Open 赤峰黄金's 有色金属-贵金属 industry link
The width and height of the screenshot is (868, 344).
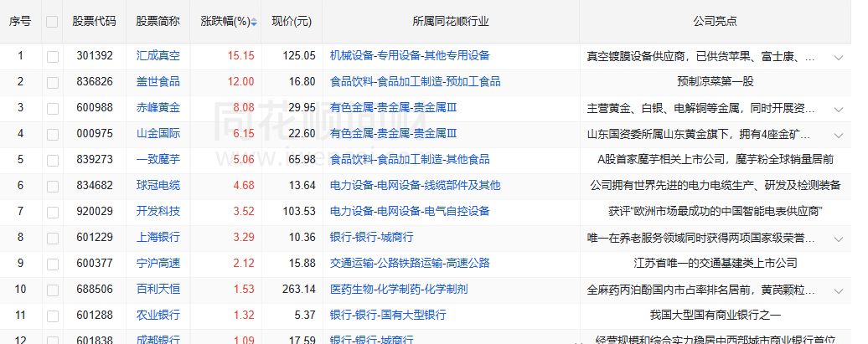pyautogui.click(x=393, y=108)
